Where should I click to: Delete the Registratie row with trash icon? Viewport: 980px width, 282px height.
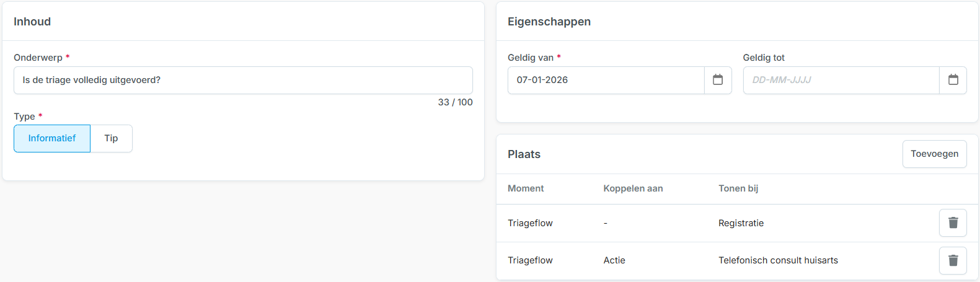[953, 223]
